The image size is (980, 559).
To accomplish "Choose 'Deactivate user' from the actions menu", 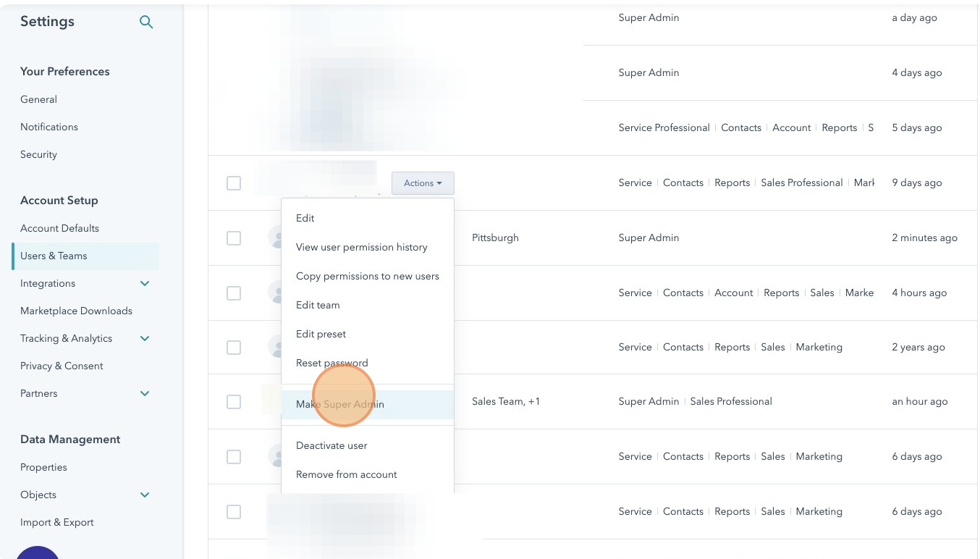I will (331, 445).
